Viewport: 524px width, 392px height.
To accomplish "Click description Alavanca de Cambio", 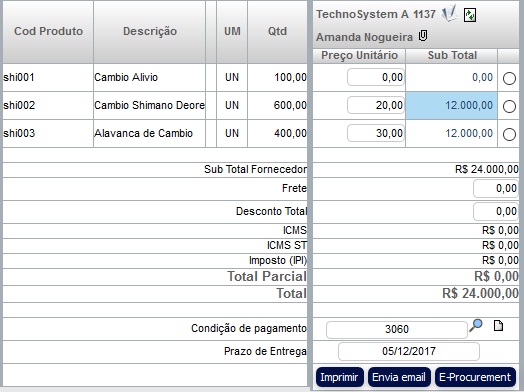I will 144,134.
